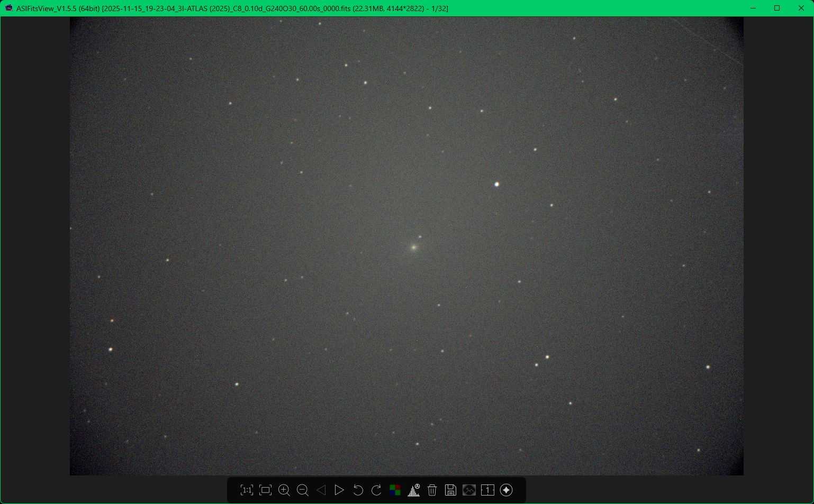
Task: Fit the image to the window
Action: (266, 490)
